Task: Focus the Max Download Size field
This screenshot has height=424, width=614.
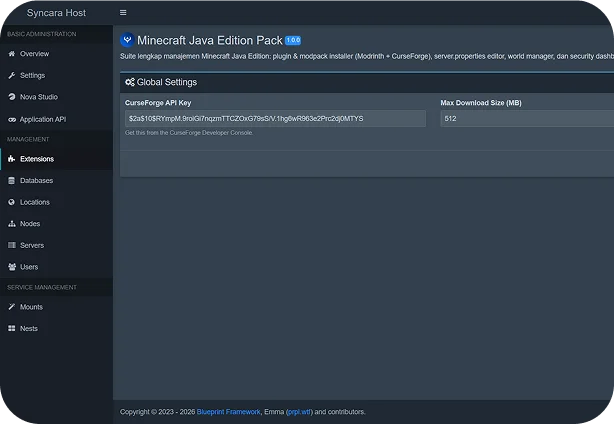Action: [527, 119]
